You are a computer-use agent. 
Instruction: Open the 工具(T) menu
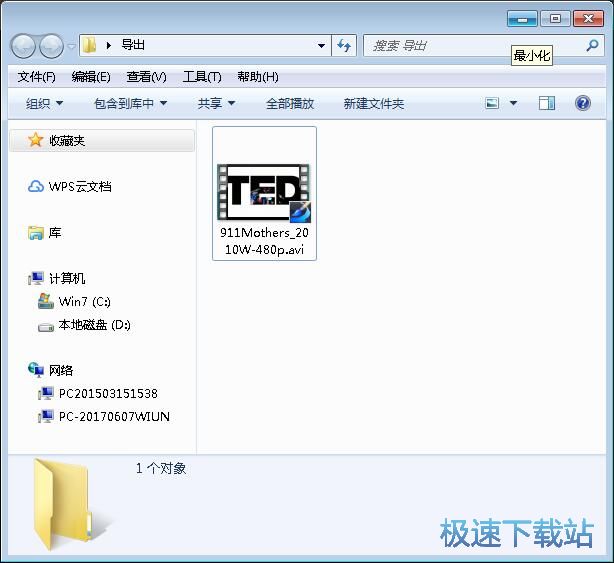[202, 77]
